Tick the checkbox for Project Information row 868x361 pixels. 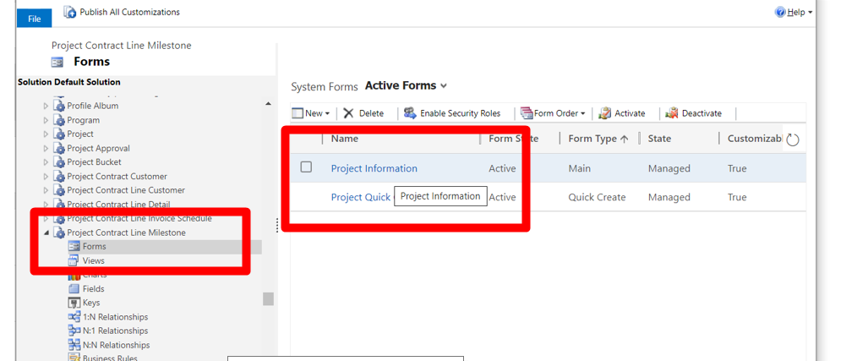coord(306,167)
